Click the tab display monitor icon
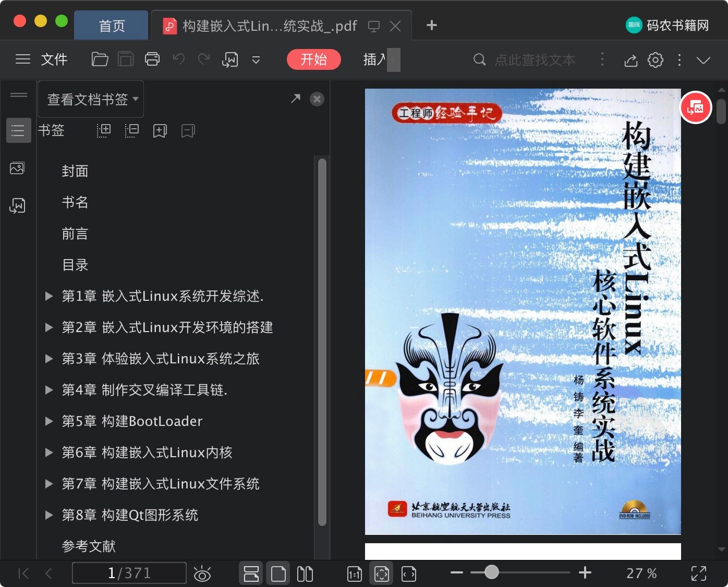Image resolution: width=728 pixels, height=587 pixels. 374,26
